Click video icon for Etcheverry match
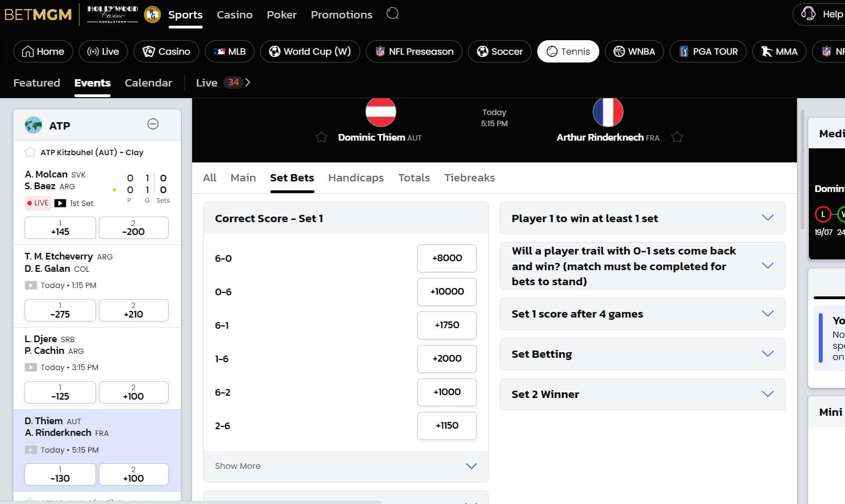The image size is (845, 504). (x=31, y=285)
